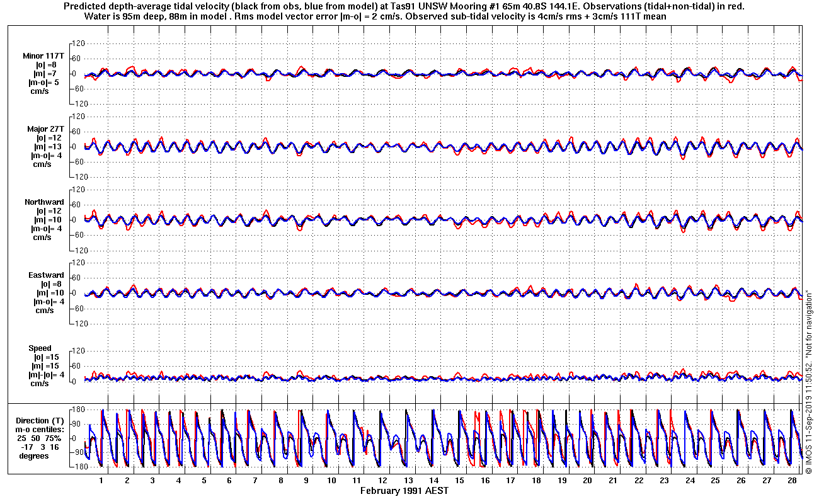Click the "February 1991 AEST" axis title
Image resolution: width=819 pixels, height=504 pixels.
click(404, 490)
